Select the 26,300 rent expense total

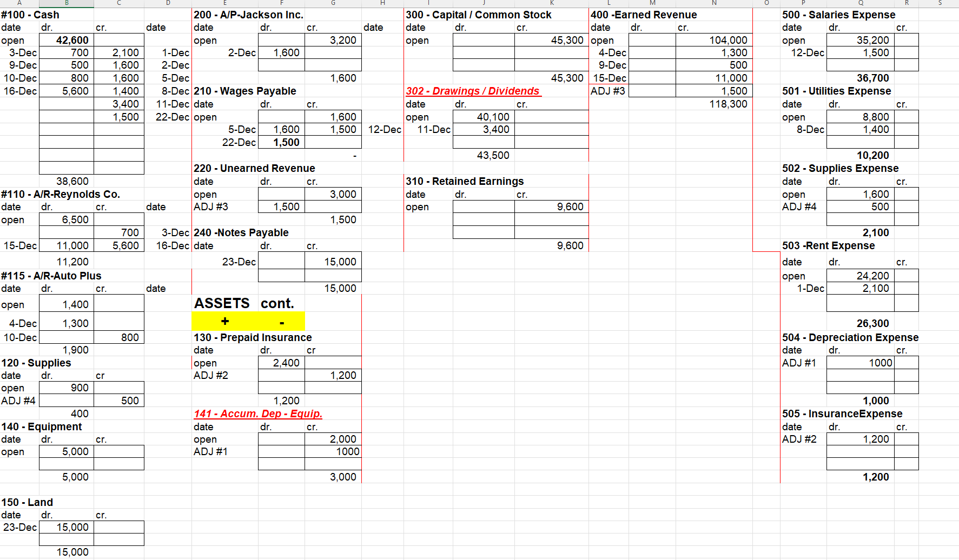(x=861, y=323)
